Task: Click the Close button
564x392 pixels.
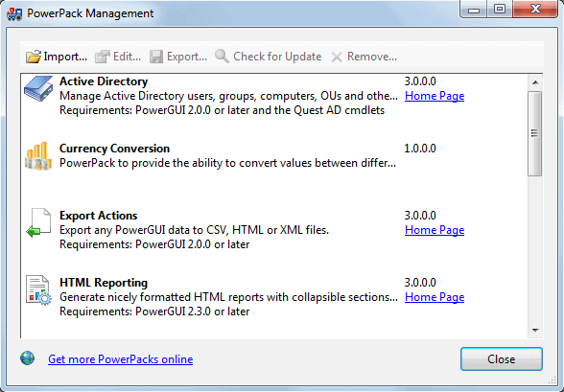Action: pos(502,359)
